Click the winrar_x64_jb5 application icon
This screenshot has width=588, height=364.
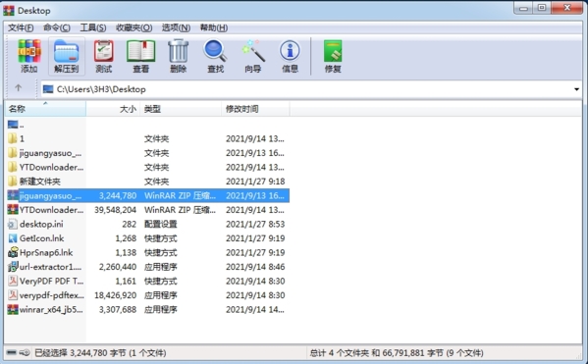pos(13,310)
